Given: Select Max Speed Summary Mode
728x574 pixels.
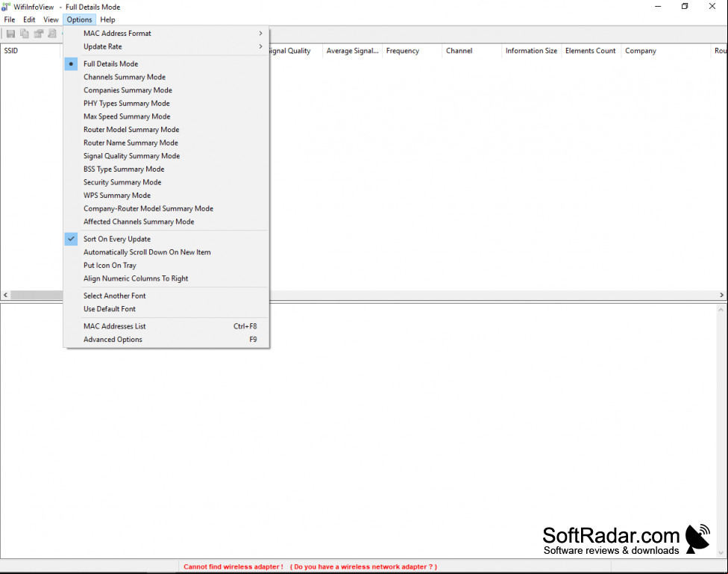Looking at the screenshot, I should [166, 116].
